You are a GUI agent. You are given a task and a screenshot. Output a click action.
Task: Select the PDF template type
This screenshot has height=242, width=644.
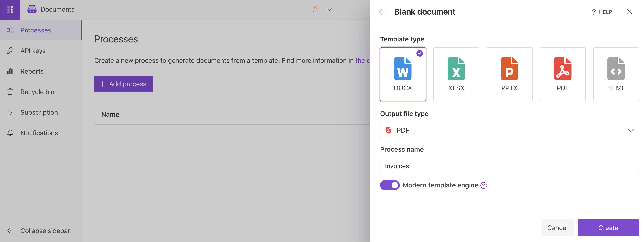[563, 74]
